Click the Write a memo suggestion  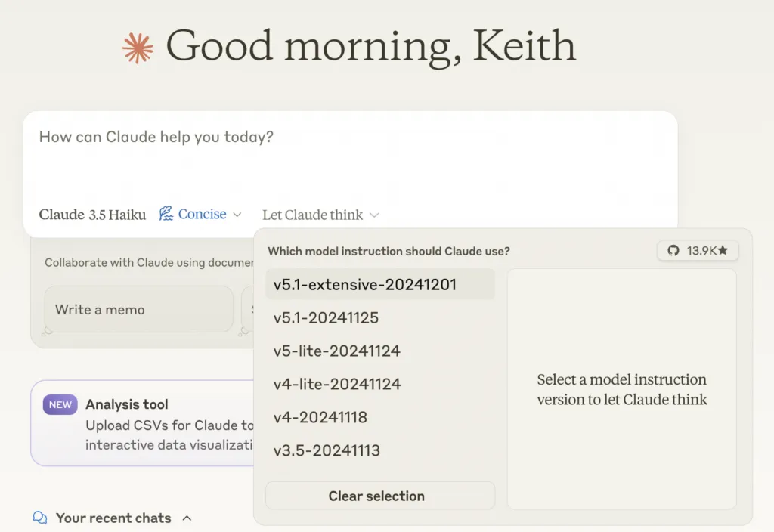coord(138,309)
